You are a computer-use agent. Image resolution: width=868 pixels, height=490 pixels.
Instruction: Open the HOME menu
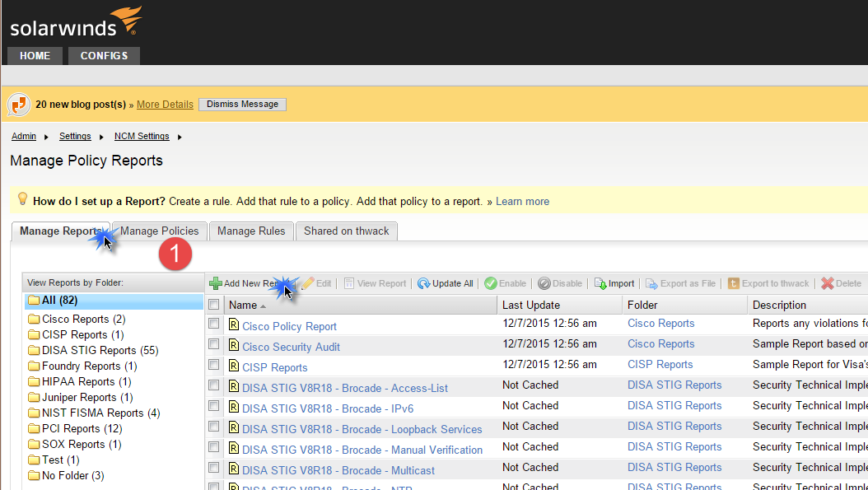tap(35, 56)
